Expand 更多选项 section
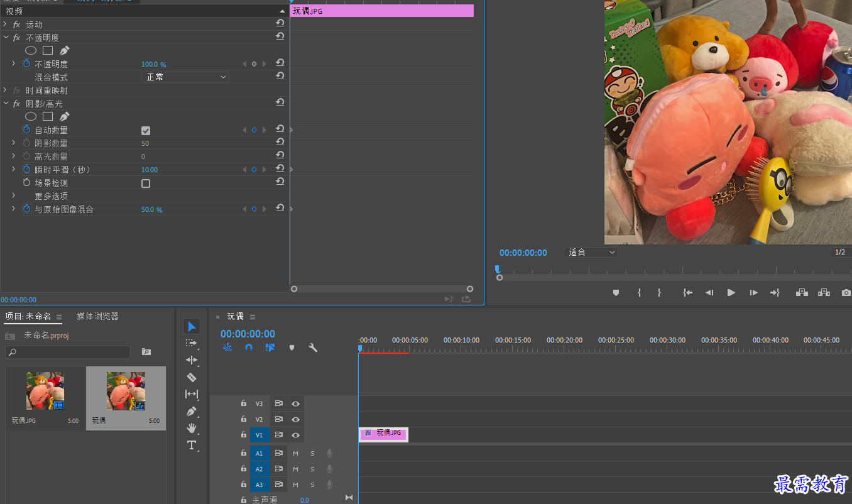This screenshot has width=852, height=504. pyautogui.click(x=13, y=196)
